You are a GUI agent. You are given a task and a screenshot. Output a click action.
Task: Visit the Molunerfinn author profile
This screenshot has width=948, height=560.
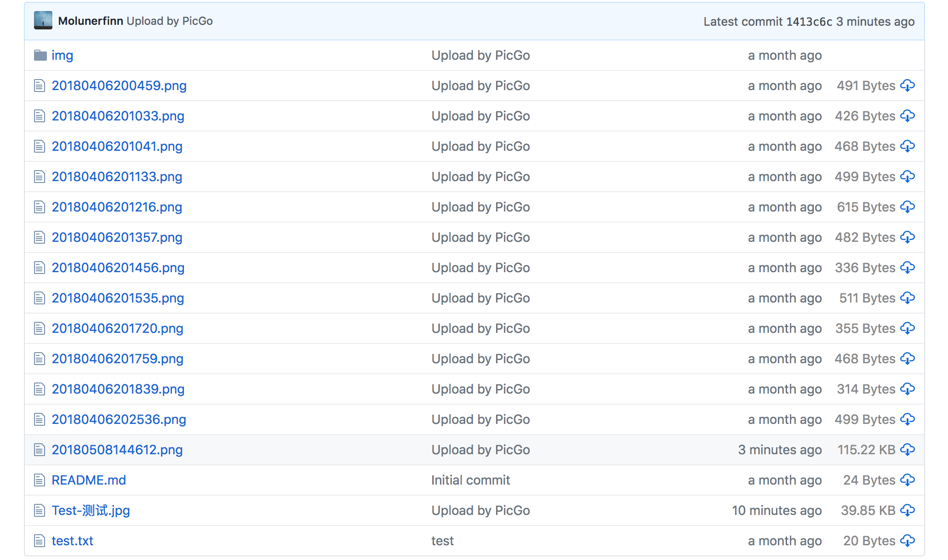(x=91, y=21)
